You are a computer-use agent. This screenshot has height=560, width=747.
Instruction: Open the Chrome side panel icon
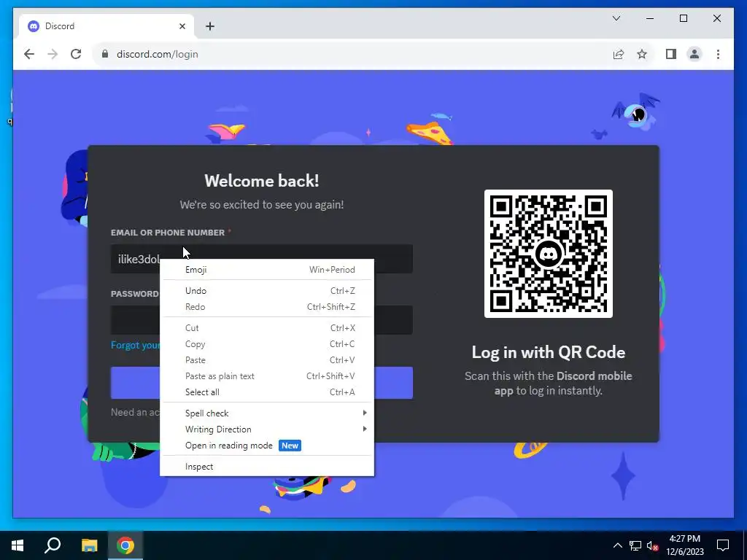click(x=671, y=54)
